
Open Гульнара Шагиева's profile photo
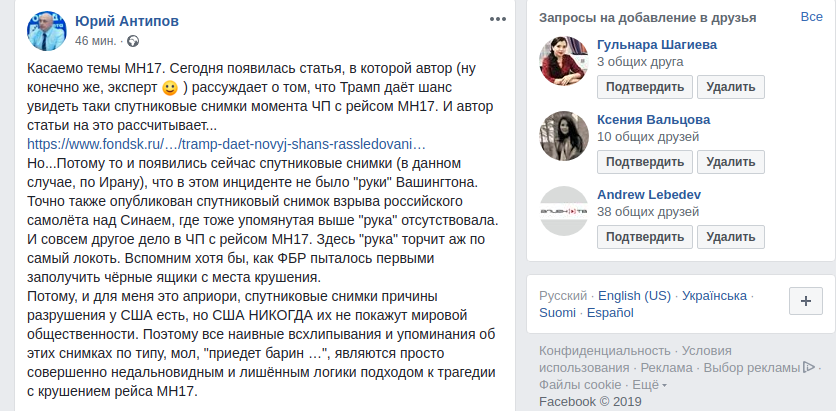pos(564,61)
